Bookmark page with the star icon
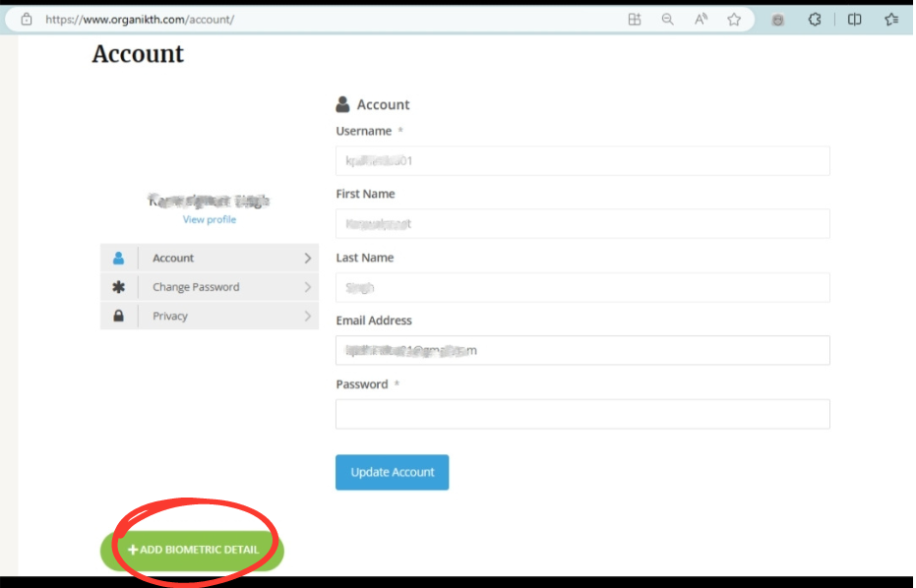 click(x=734, y=19)
